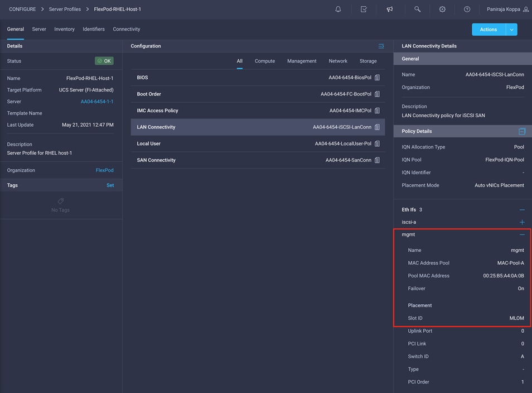The height and width of the screenshot is (393, 532).
Task: Click Last Update value May 21, 2021
Action: [x=88, y=125]
